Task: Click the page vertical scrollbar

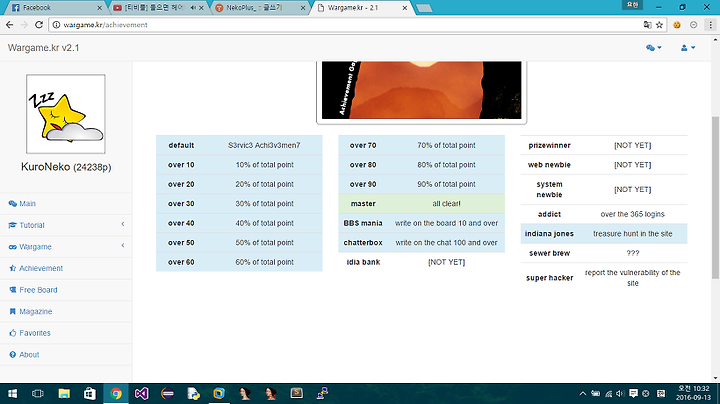Action: click(715, 197)
